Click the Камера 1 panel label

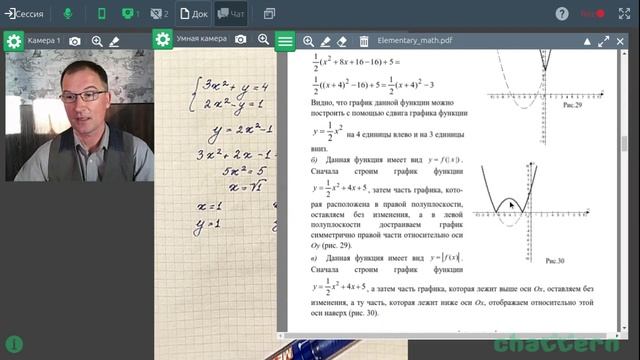[44, 41]
